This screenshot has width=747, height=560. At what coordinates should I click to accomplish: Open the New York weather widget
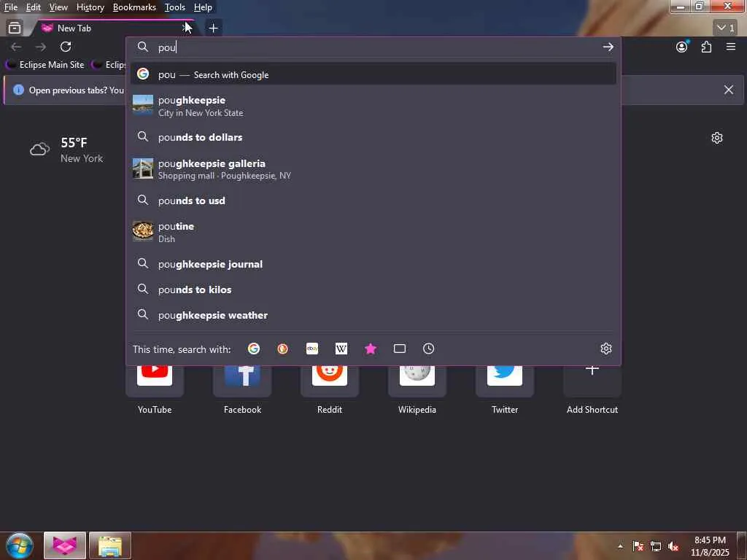[x=66, y=150]
